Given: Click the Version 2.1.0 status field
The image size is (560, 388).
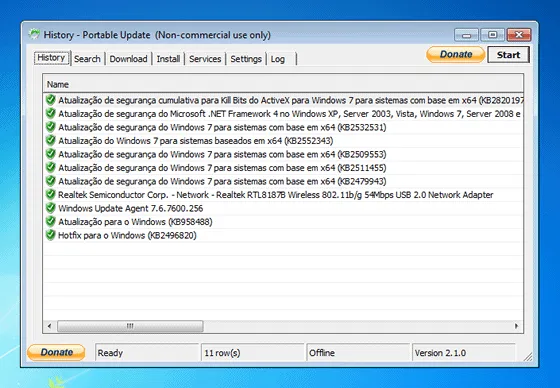Looking at the screenshot, I should coord(464,353).
